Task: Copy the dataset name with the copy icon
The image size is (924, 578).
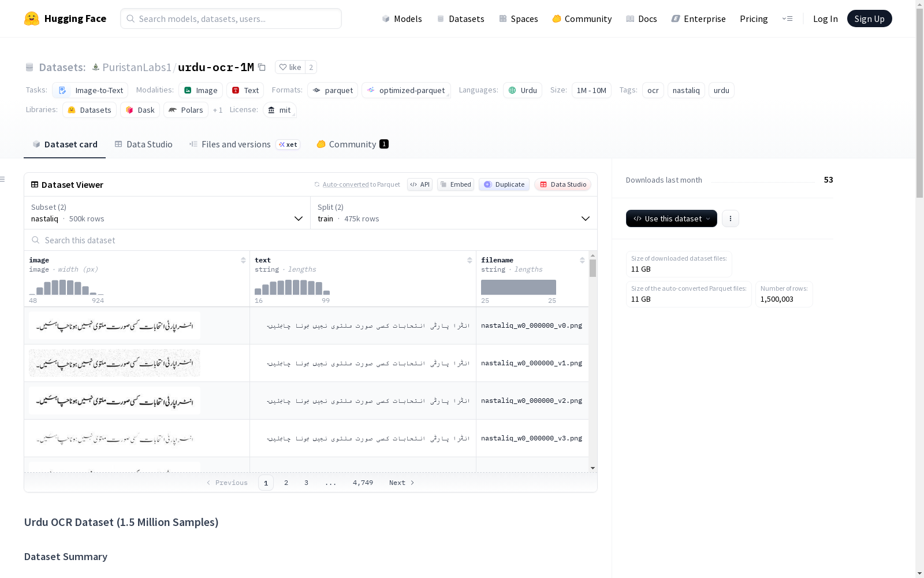Action: click(x=262, y=67)
